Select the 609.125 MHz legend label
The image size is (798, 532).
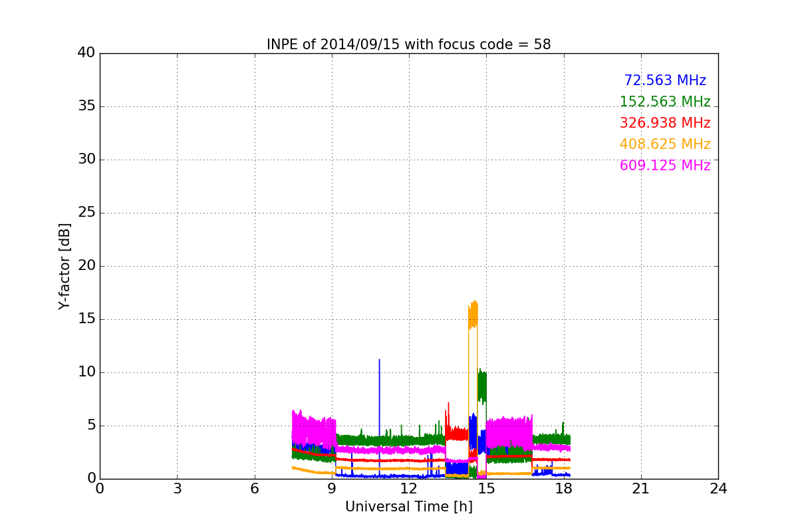coord(665,166)
